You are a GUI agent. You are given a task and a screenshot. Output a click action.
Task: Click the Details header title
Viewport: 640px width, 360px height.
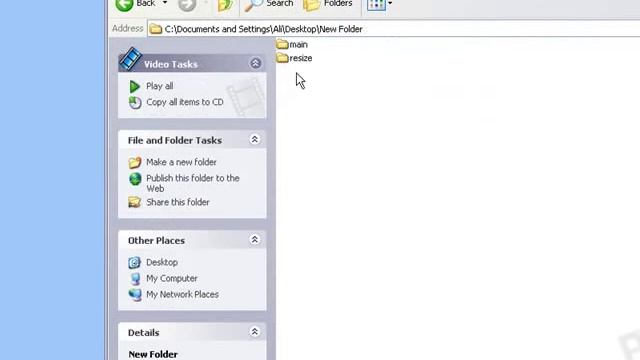143,333
